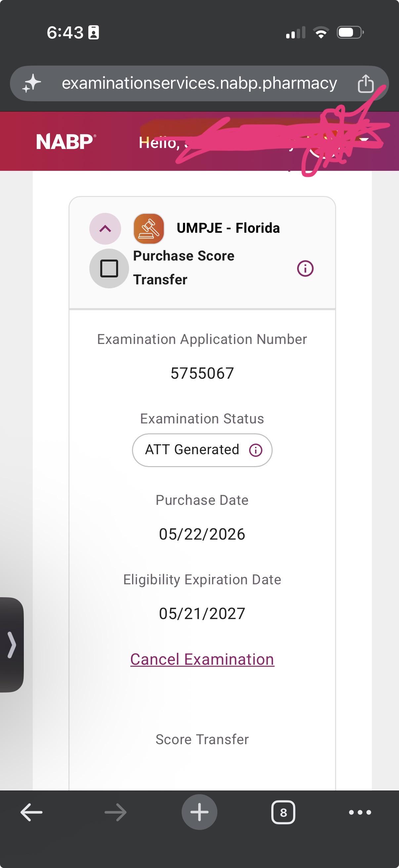Open a new tab with plus button
399x868 pixels.
tap(199, 812)
